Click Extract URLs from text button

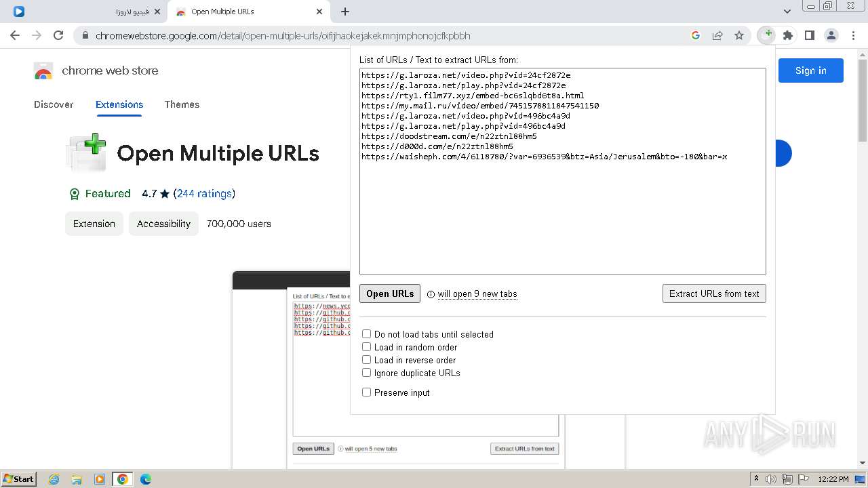pyautogui.click(x=714, y=293)
